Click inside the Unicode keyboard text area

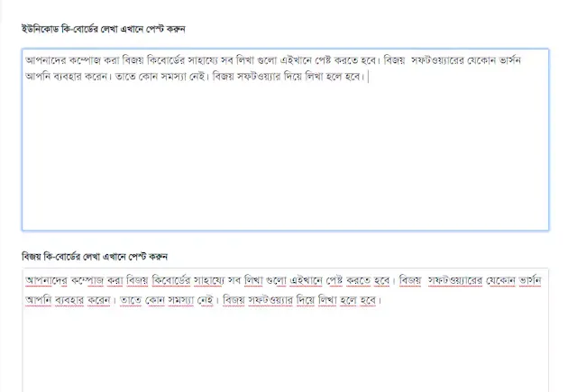point(285,140)
